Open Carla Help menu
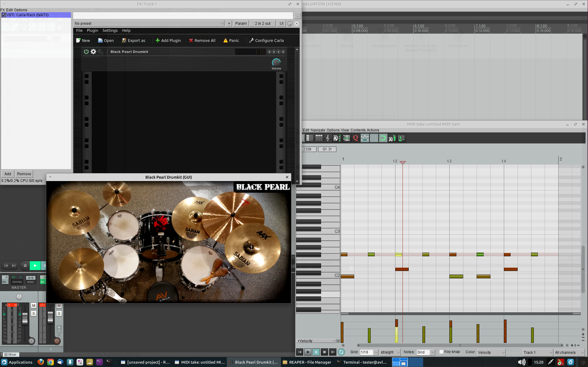588x367 pixels. pos(126,31)
